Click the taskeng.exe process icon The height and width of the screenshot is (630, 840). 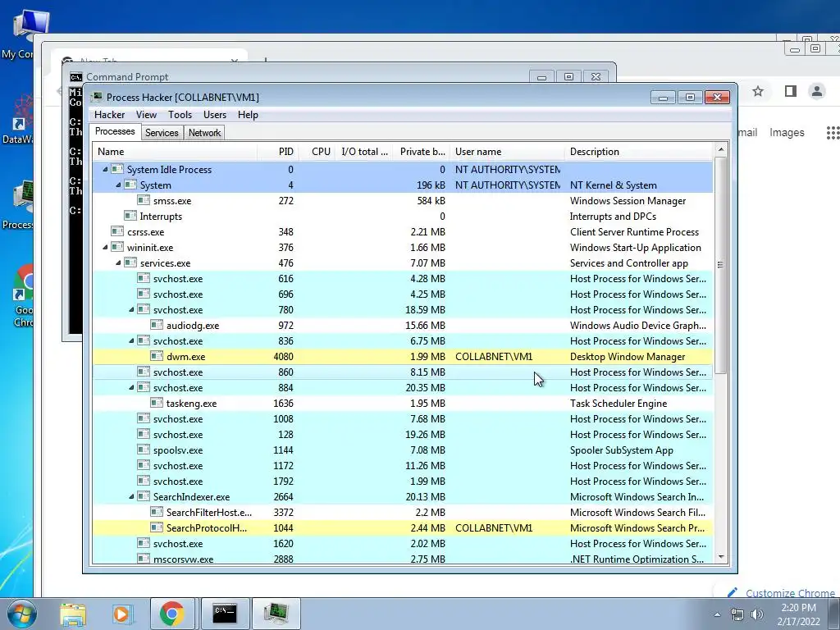click(157, 403)
